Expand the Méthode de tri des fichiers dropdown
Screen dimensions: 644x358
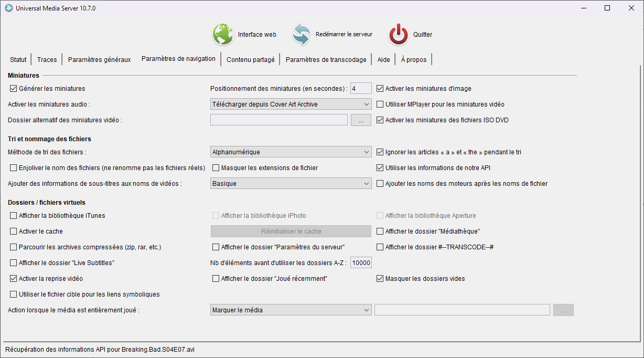coord(291,152)
